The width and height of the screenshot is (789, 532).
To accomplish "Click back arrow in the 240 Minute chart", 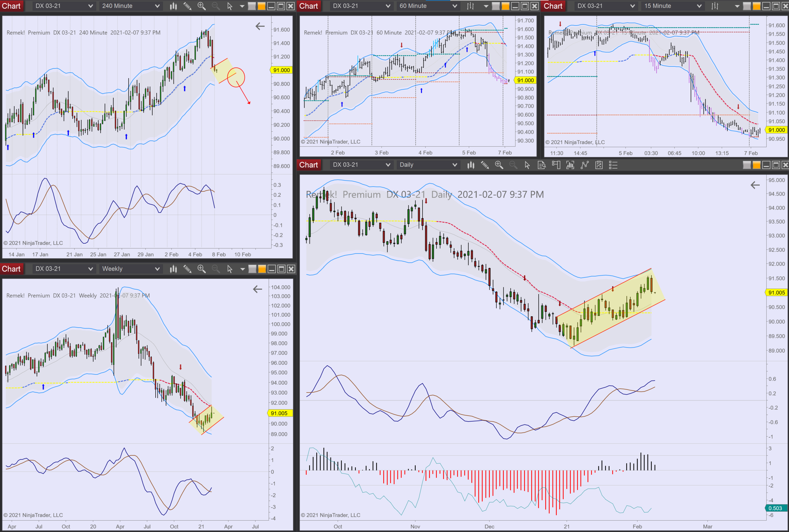I will coord(260,26).
